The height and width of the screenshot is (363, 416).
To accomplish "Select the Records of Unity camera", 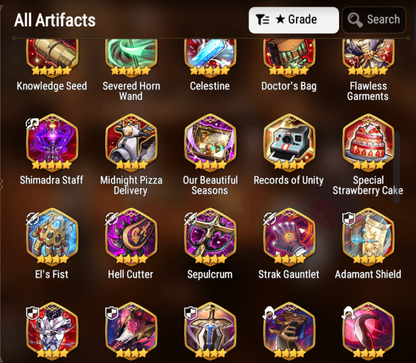I will pos(289,143).
